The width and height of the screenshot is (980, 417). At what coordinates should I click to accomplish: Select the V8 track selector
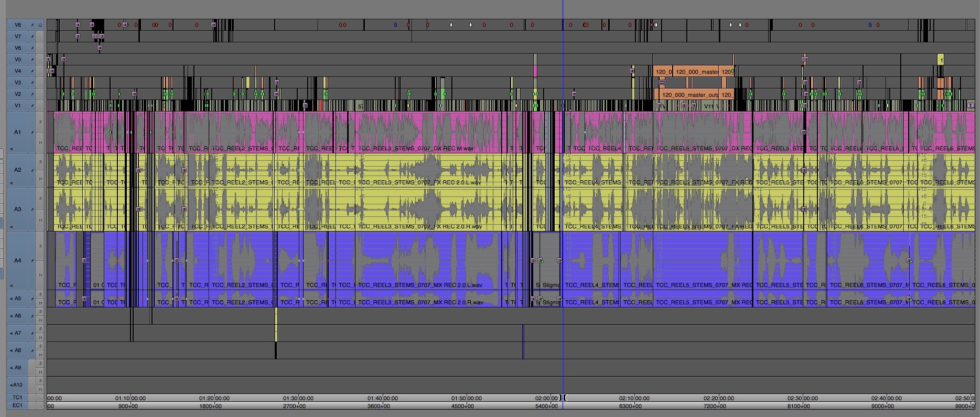pos(18,25)
